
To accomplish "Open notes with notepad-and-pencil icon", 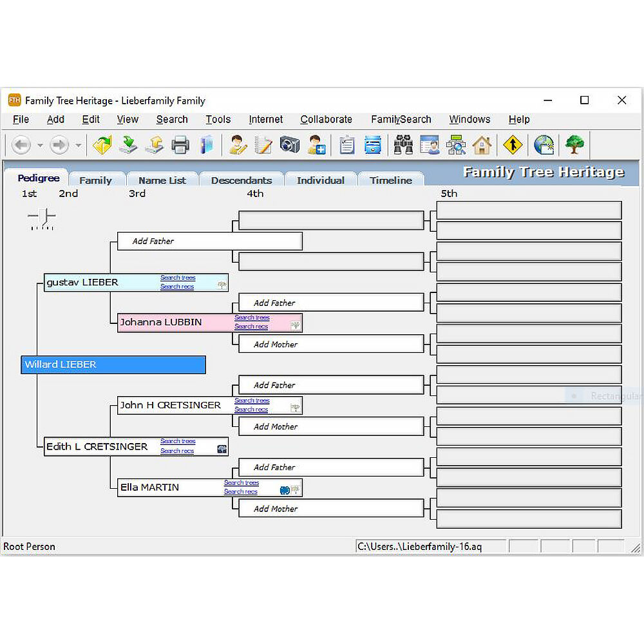I will click(x=263, y=145).
